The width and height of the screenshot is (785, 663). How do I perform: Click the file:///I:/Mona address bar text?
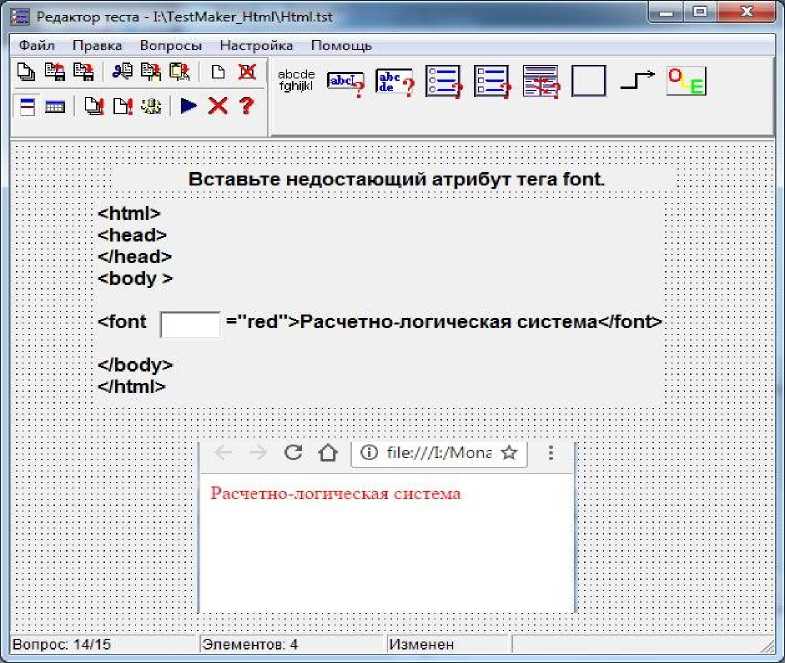coord(439,453)
